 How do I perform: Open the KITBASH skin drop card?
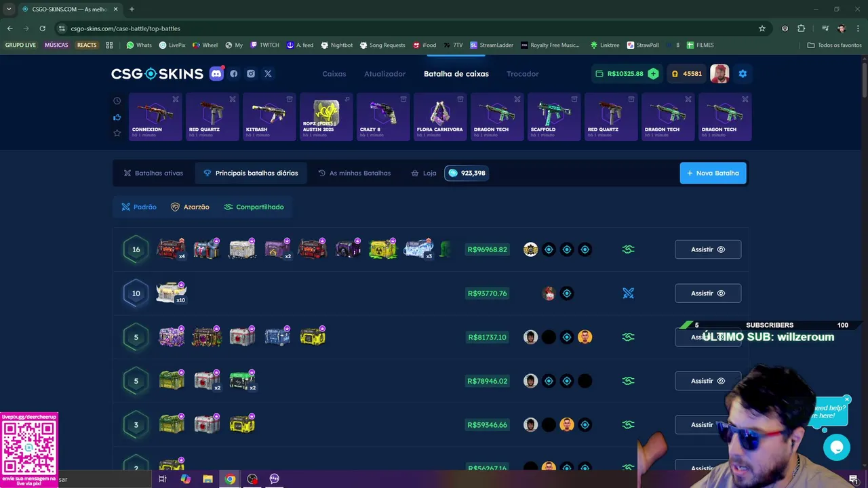tap(269, 117)
